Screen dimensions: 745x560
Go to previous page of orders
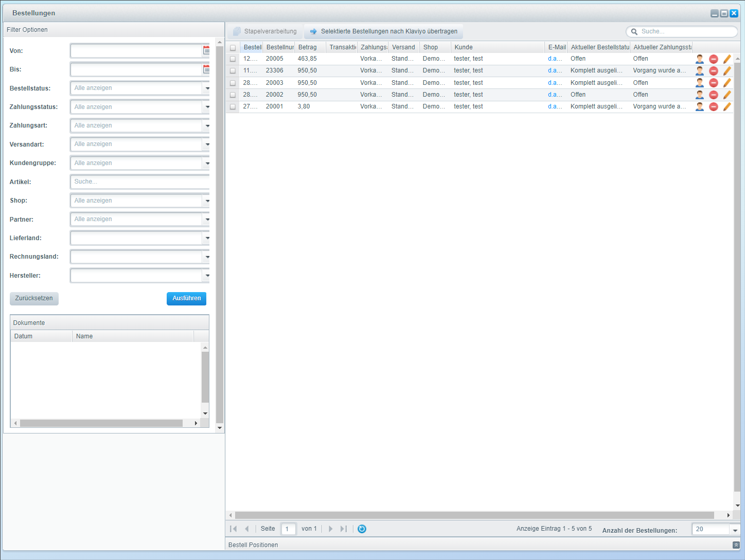(247, 529)
